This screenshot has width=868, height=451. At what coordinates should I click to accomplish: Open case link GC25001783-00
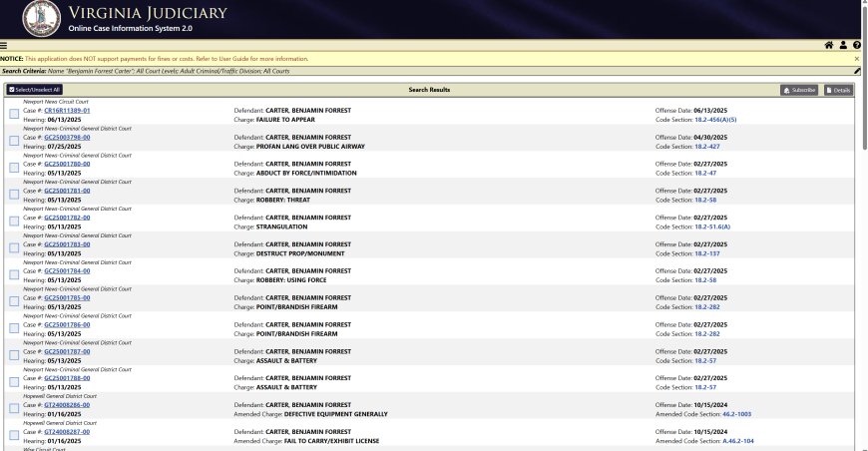pos(67,244)
